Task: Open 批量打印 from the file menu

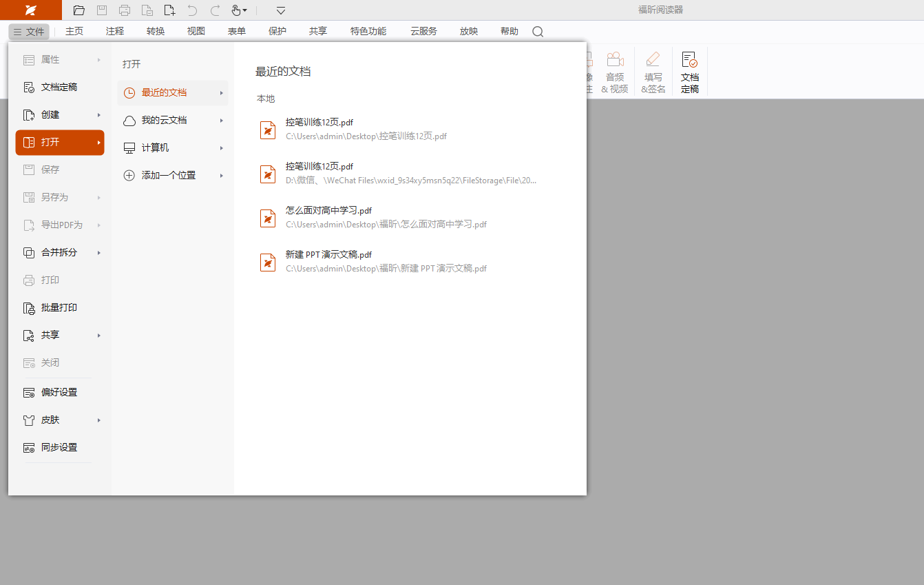Action: (x=59, y=307)
